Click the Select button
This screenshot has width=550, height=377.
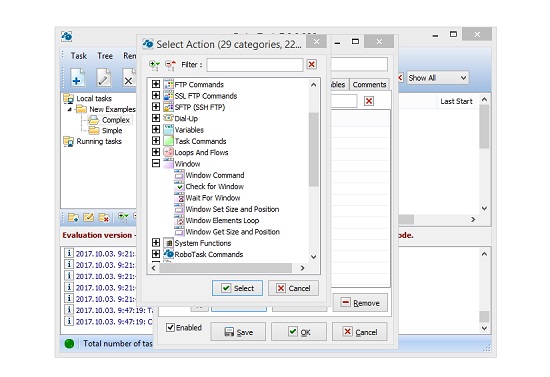[237, 288]
